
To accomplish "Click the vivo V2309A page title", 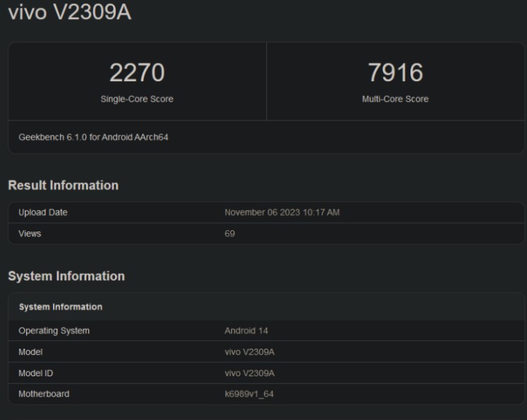I will tap(69, 13).
